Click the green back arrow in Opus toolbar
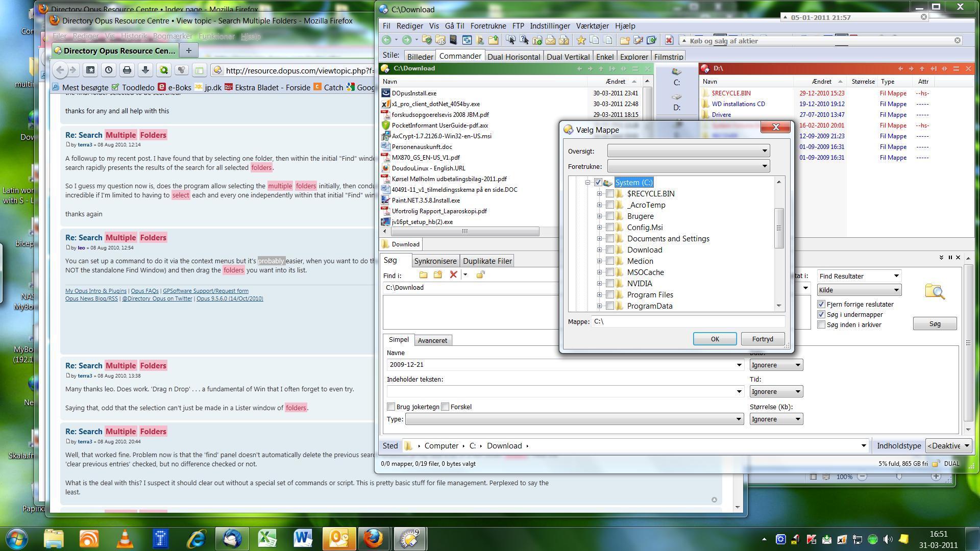Image resolution: width=980 pixels, height=551 pixels. (387, 40)
